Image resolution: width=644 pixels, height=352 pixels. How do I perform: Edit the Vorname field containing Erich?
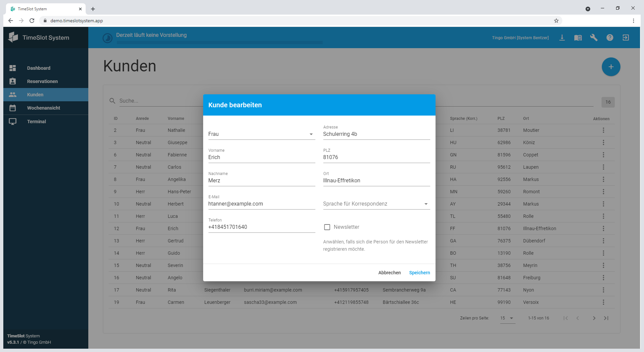[262, 157]
